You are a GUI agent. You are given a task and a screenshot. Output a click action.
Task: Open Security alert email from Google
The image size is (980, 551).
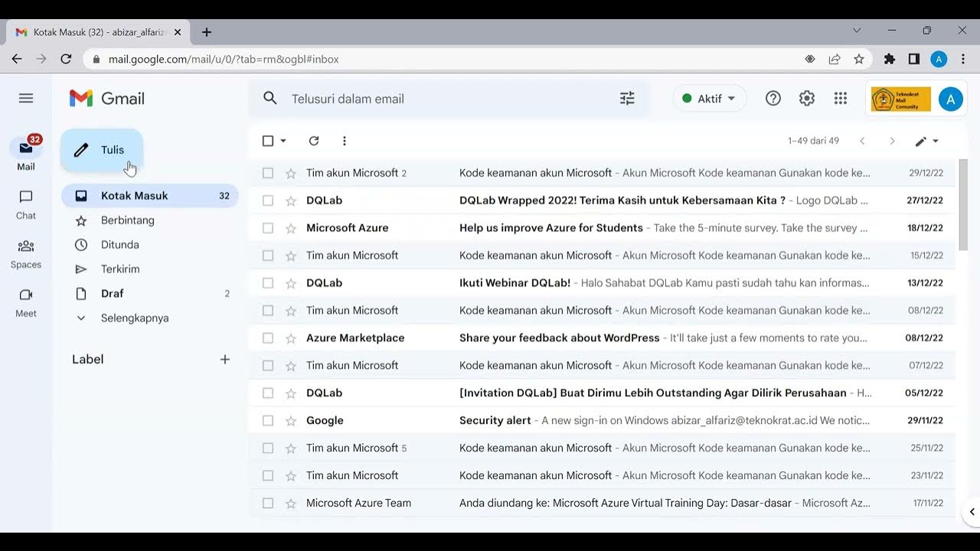[x=603, y=420]
